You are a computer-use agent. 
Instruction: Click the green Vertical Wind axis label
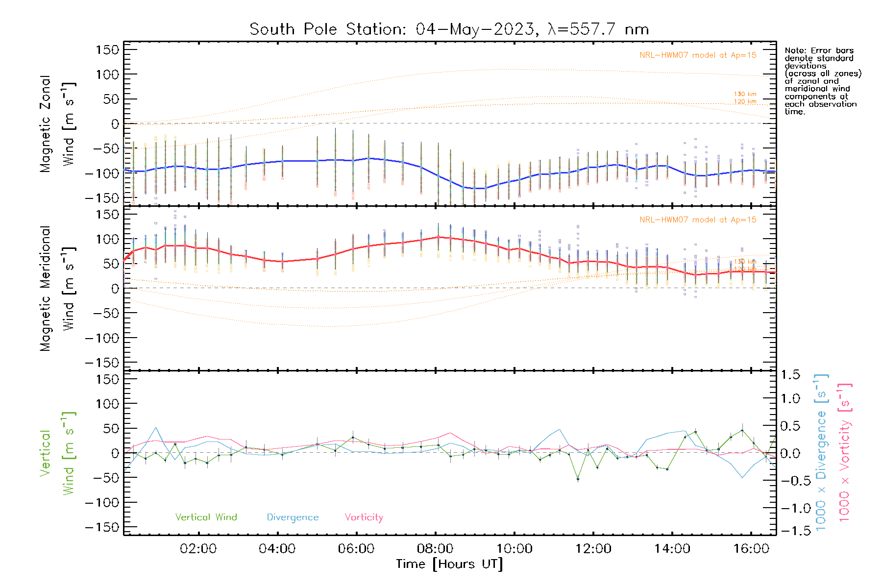[x=56, y=453]
